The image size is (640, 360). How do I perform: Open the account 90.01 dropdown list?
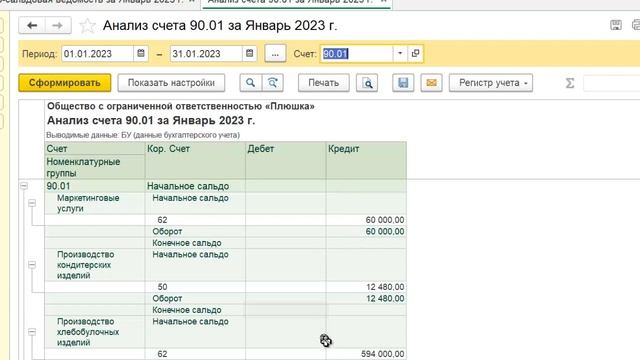[x=400, y=53]
